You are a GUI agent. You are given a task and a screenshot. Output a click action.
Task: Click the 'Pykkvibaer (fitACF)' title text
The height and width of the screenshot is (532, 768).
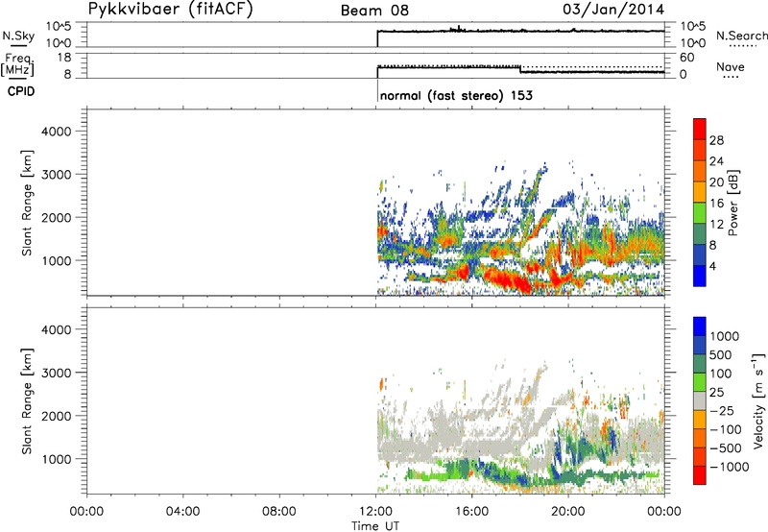(x=171, y=10)
